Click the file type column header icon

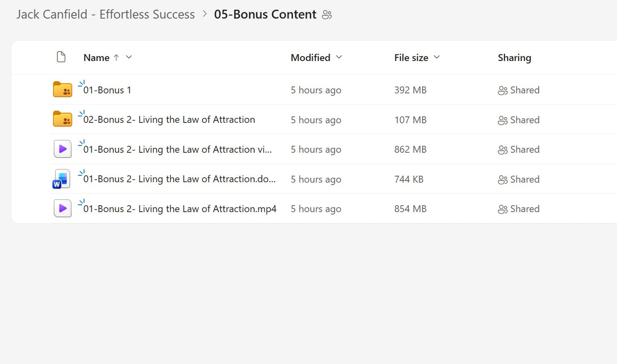point(61,57)
